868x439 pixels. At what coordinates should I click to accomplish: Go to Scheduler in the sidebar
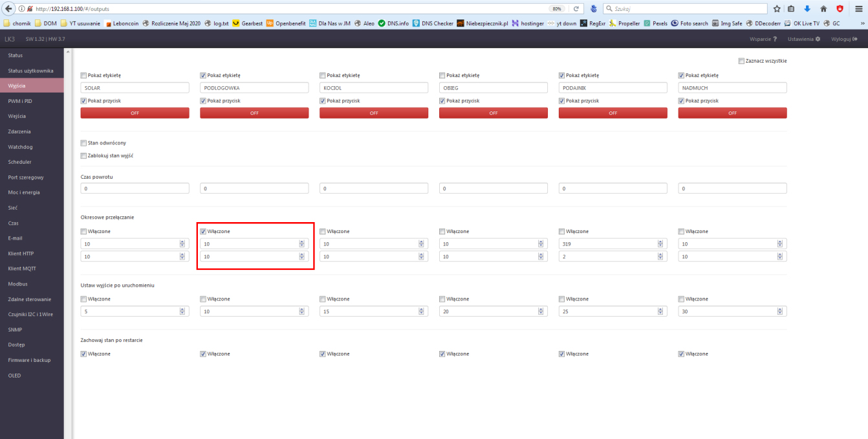pyautogui.click(x=19, y=162)
